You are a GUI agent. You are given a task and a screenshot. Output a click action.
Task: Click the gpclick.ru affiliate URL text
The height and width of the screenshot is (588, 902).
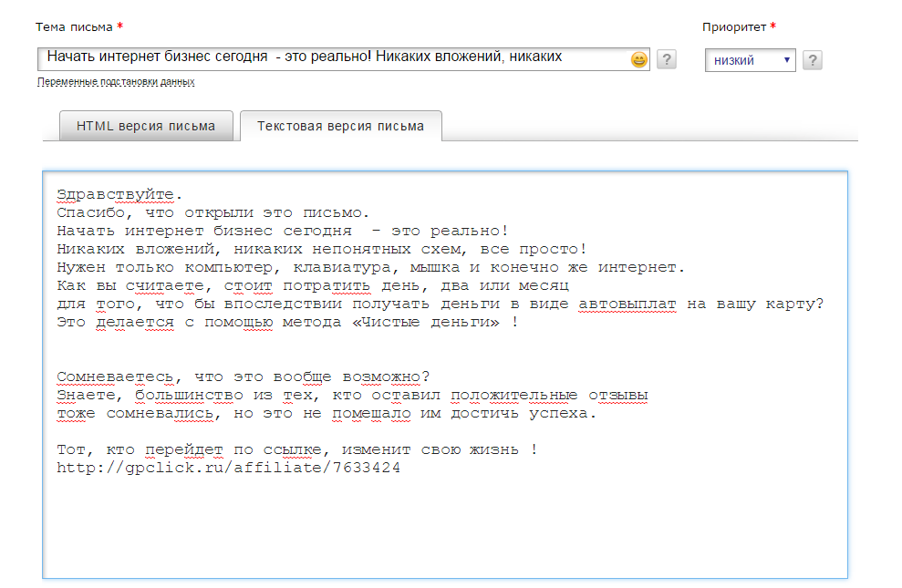[228, 468]
